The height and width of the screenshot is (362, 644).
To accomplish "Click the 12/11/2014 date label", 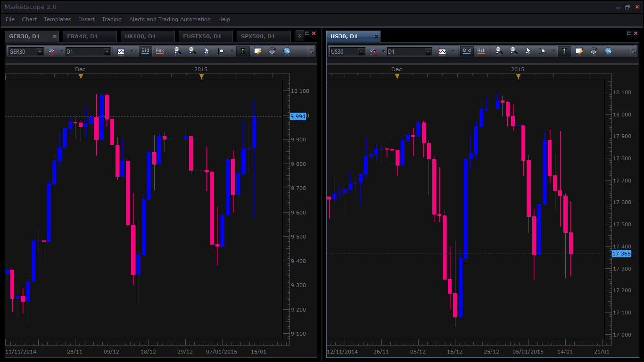I will 342,352.
